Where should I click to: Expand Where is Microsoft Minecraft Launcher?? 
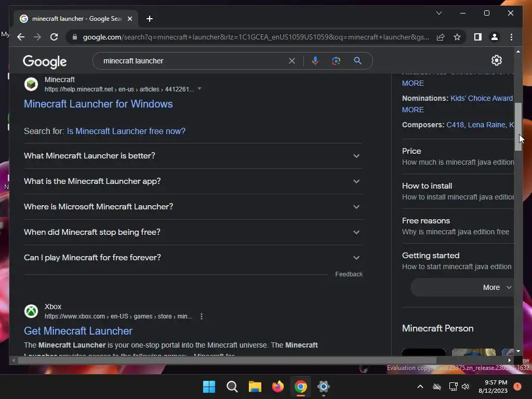[193, 207]
